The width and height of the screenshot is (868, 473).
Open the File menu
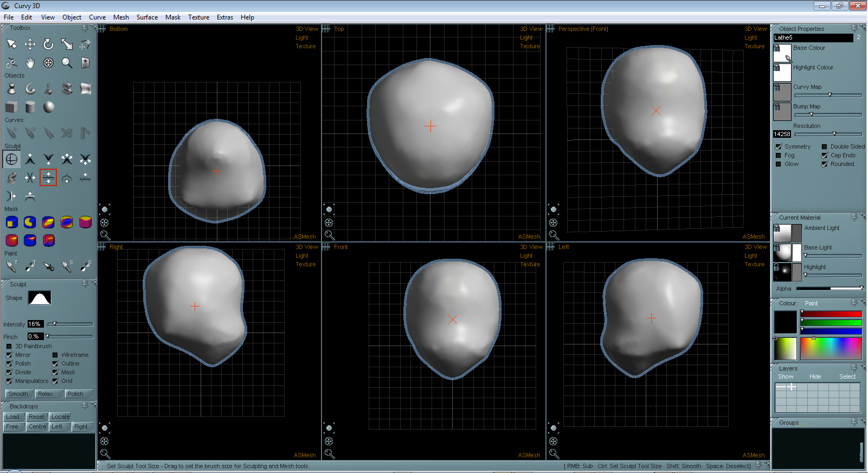click(9, 17)
